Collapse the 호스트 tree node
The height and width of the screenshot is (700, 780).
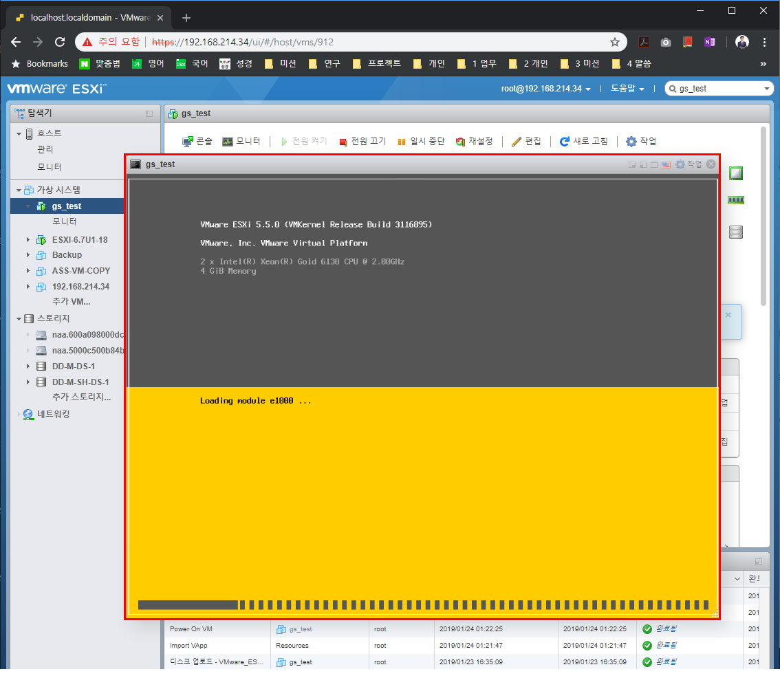pos(19,133)
